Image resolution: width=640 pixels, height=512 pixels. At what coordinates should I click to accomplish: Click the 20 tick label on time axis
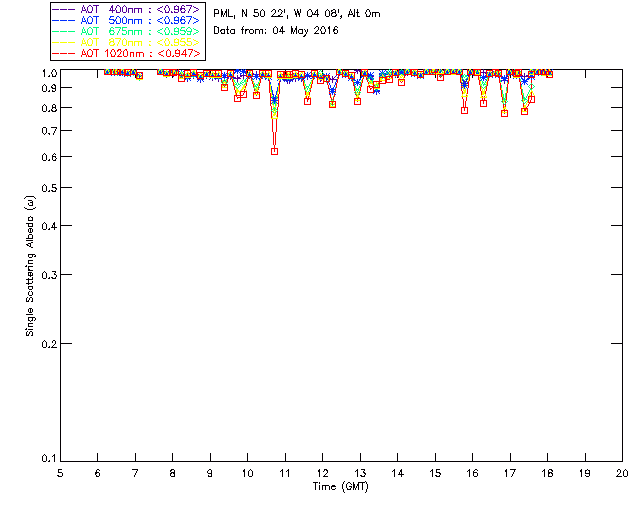coord(622,474)
